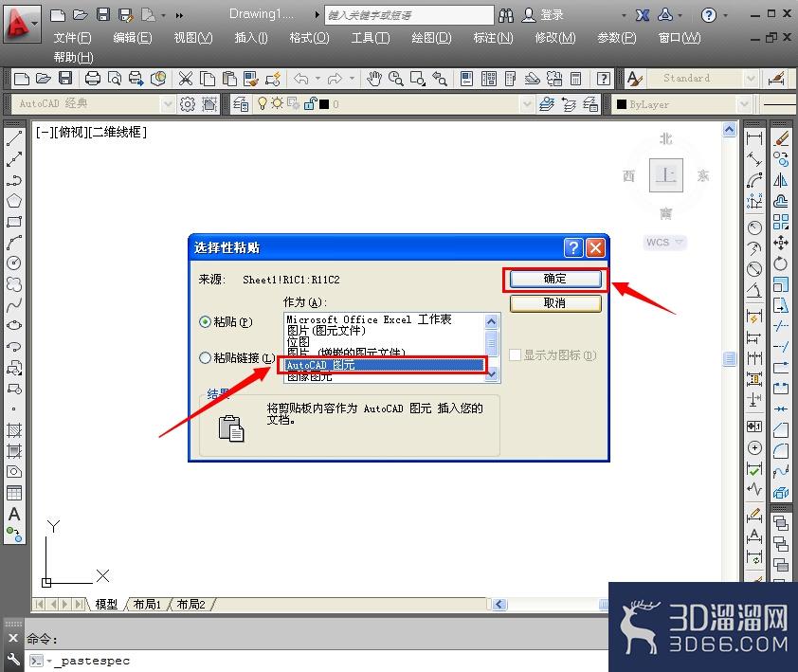798x672 pixels.
Task: Select the Hatch tool
Action: 13,430
